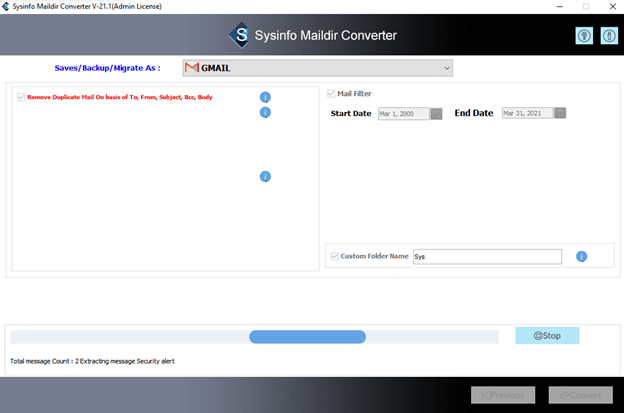Minimize the Sysinfo Maildir Converter window
Viewport: 624px width, 413px height.
(560, 6)
